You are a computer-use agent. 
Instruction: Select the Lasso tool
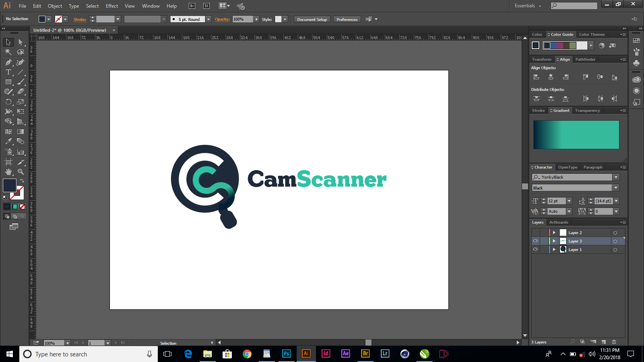21,52
